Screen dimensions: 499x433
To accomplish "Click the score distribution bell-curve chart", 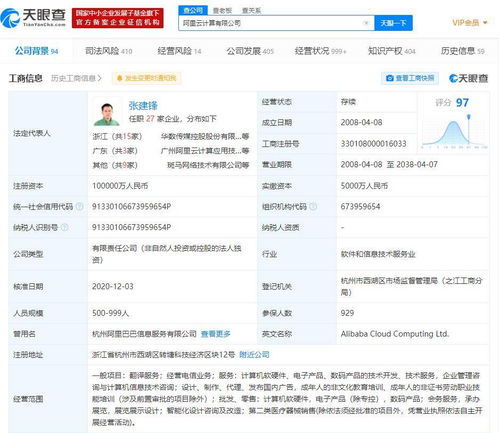I will [x=454, y=131].
